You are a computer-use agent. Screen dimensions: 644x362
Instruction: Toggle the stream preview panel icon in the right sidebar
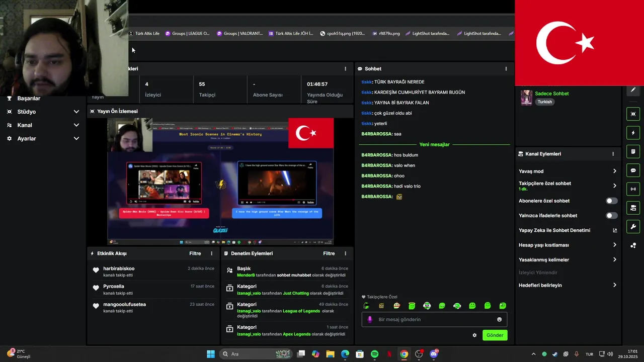[x=633, y=114]
